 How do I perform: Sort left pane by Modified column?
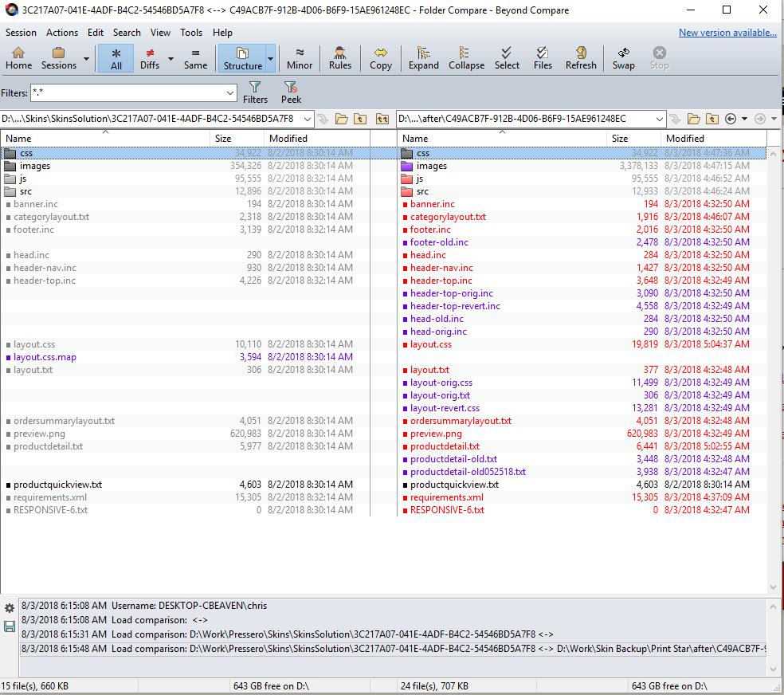[316, 138]
